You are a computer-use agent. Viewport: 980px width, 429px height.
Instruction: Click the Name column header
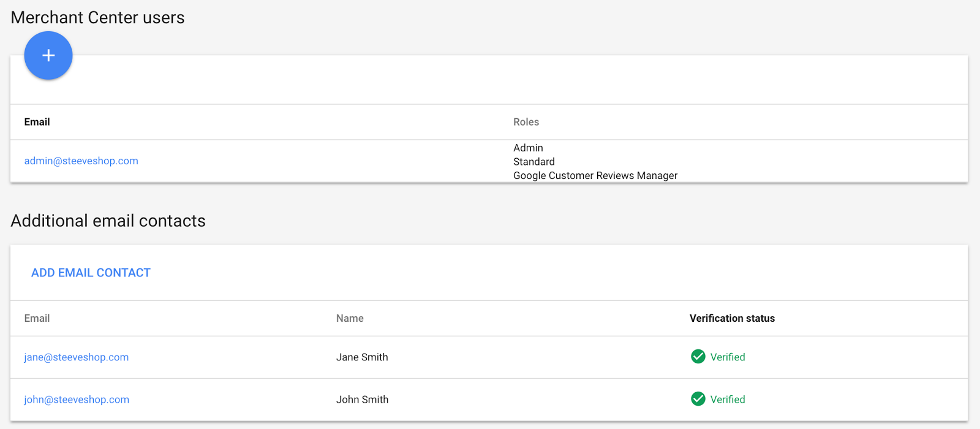pos(350,318)
